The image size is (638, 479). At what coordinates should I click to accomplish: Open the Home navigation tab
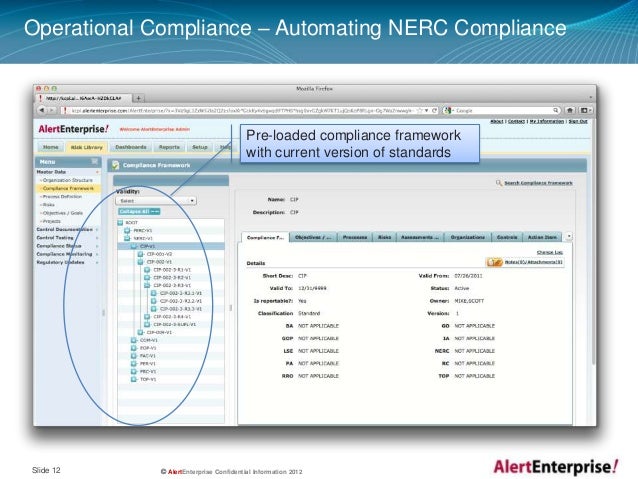pos(51,147)
